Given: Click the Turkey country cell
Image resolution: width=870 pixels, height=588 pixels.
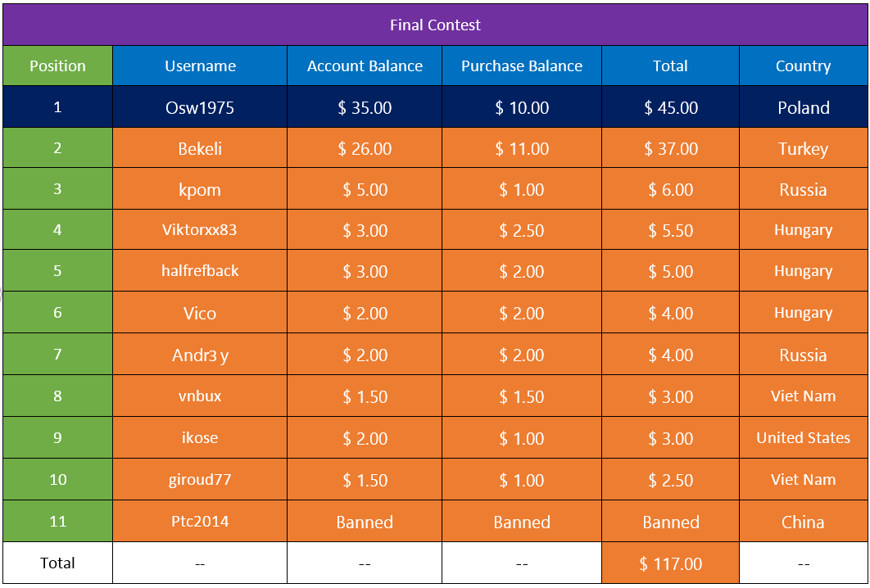Looking at the screenshot, I should tap(804, 148).
